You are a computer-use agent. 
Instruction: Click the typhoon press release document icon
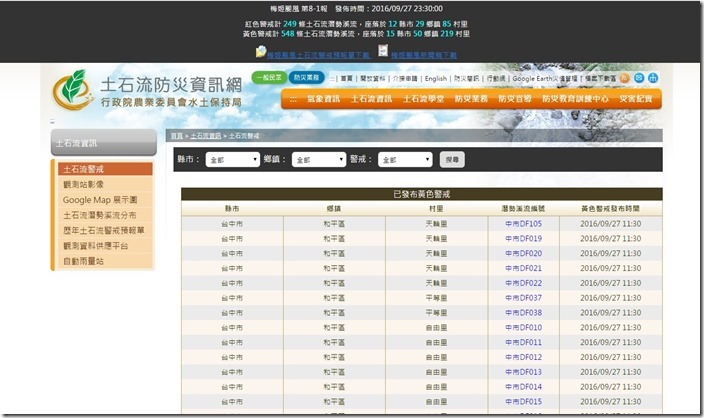[383, 51]
